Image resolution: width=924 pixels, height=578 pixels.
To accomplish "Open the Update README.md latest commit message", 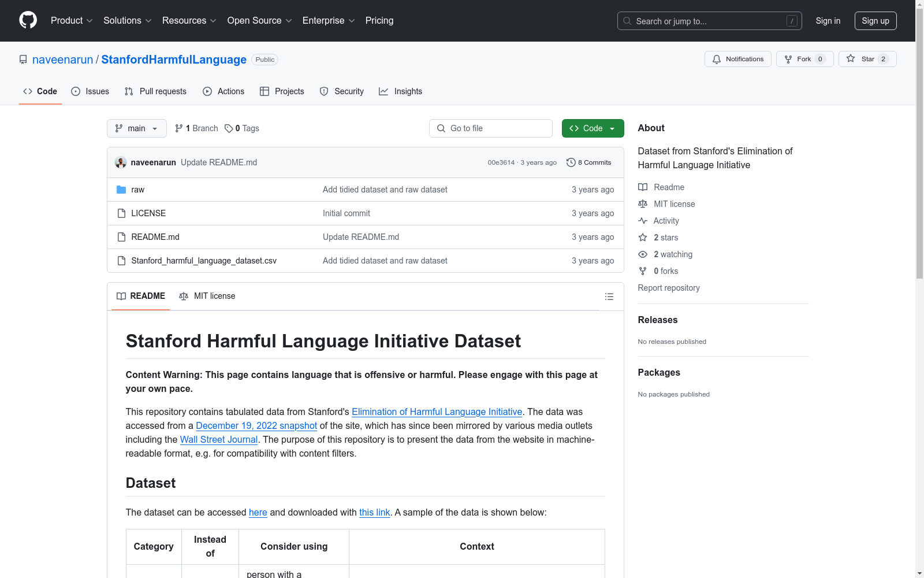I will click(x=219, y=162).
